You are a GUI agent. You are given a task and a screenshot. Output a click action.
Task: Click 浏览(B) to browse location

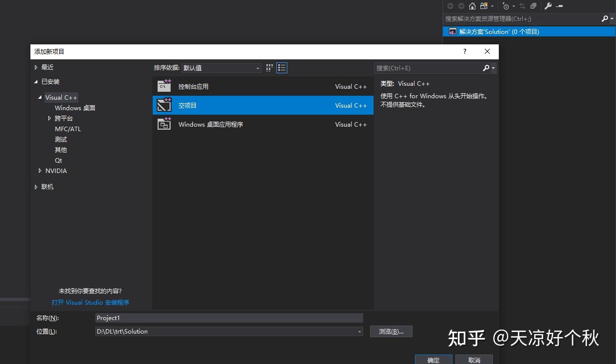[x=391, y=331]
